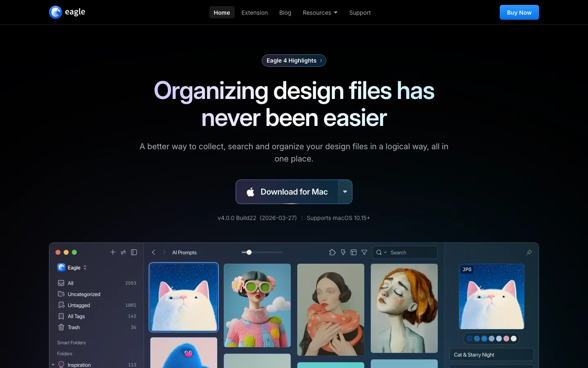Screen dimensions: 588x368
Task: Pin the inspector with the pin icon
Action: tap(529, 252)
